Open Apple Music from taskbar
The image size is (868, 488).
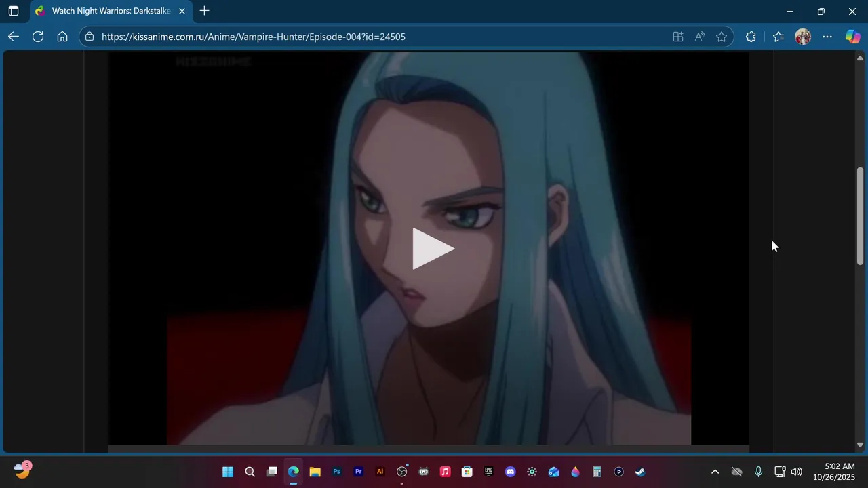pyautogui.click(x=445, y=472)
